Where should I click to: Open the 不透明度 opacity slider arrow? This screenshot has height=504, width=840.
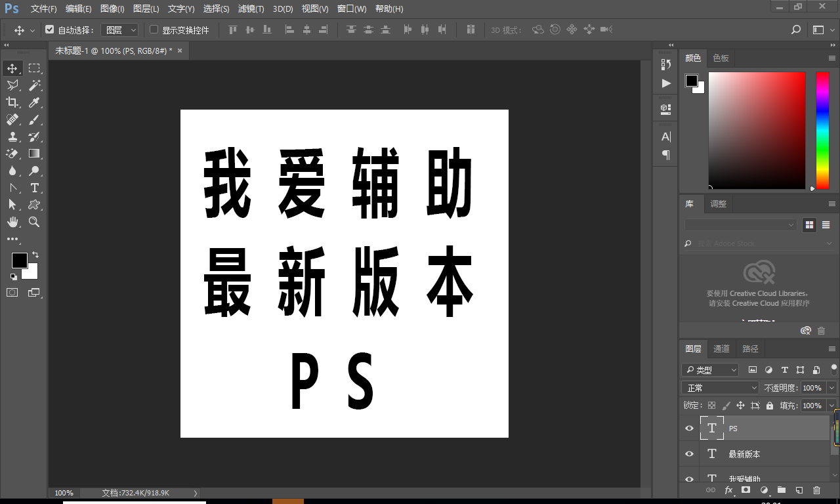832,388
